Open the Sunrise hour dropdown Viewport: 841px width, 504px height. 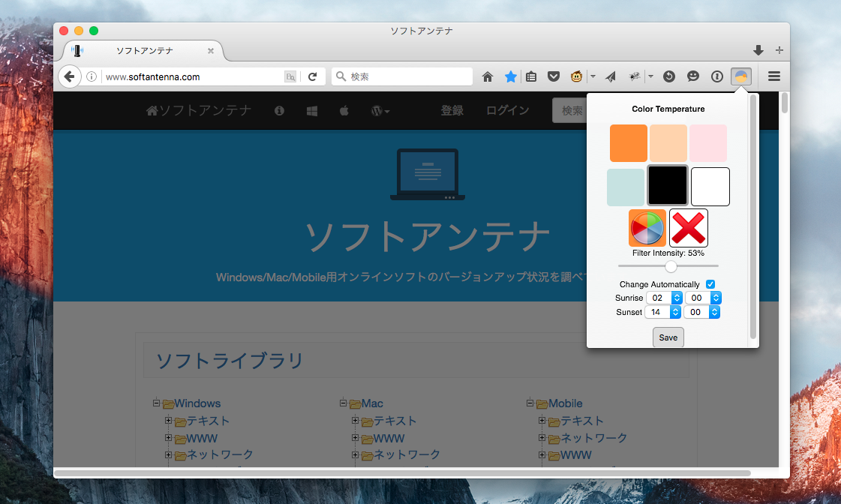click(663, 298)
